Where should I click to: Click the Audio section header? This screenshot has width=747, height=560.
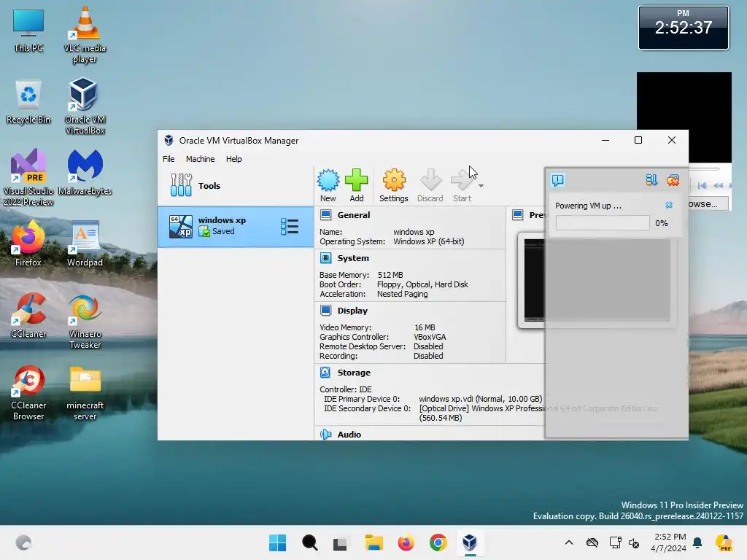349,435
